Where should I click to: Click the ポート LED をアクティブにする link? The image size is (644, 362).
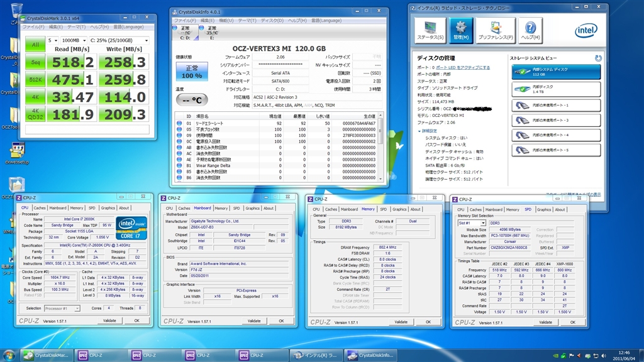462,67
